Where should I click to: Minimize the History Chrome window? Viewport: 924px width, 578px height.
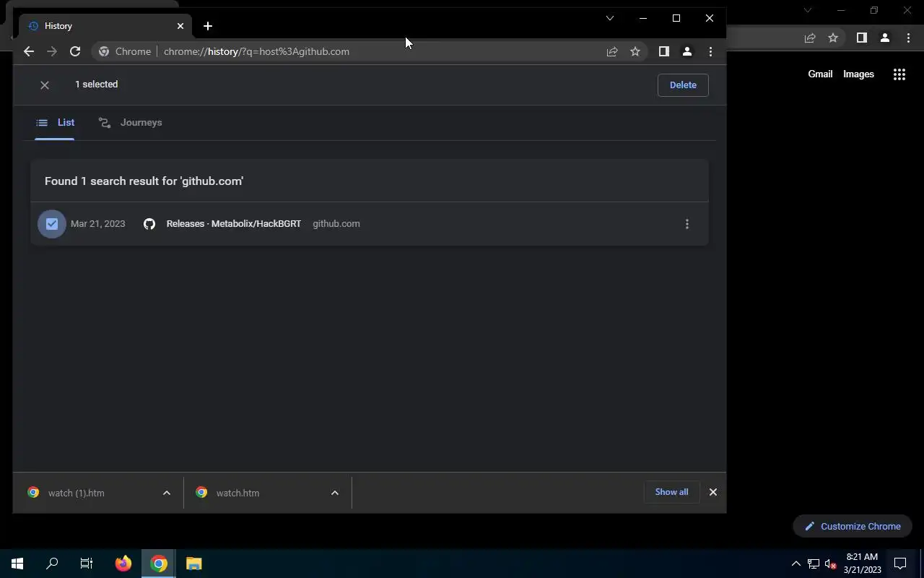coord(643,18)
